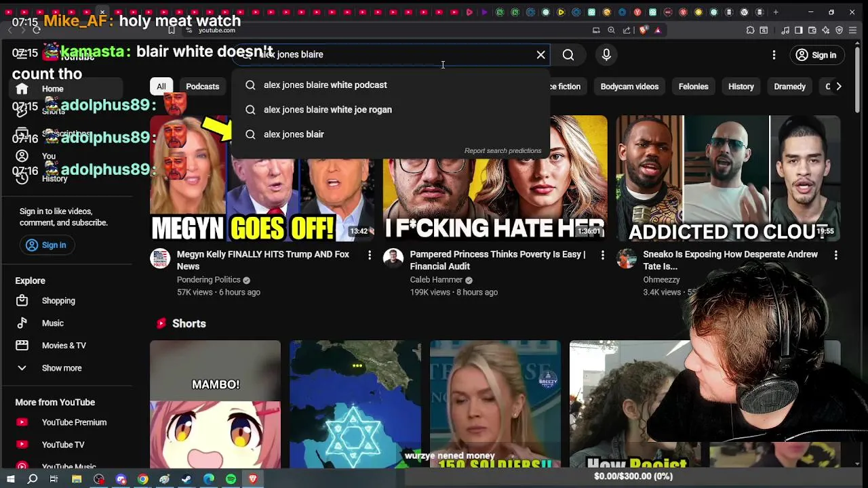Show more filter chips with right arrow
Viewport: 868px width, 488px height.
(x=838, y=87)
